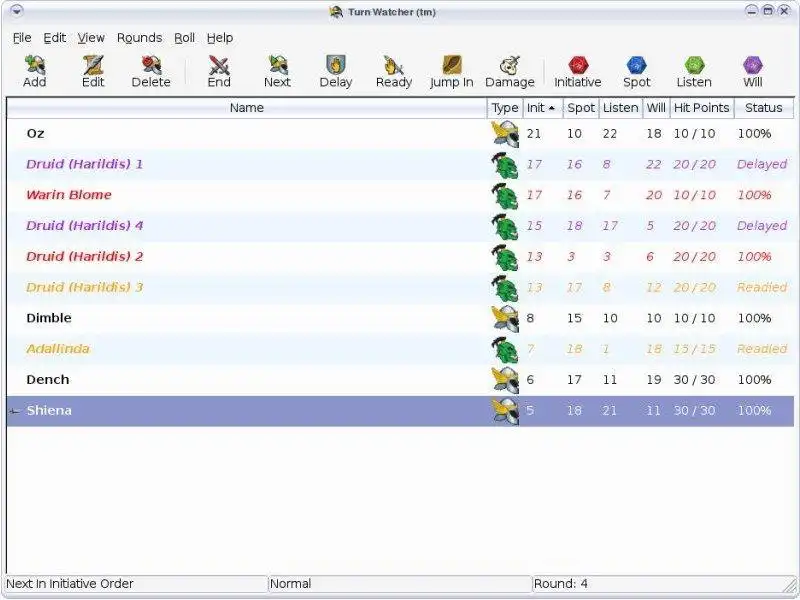Advance to Next turn in toolbar
This screenshot has height=600, width=800.
(278, 65)
